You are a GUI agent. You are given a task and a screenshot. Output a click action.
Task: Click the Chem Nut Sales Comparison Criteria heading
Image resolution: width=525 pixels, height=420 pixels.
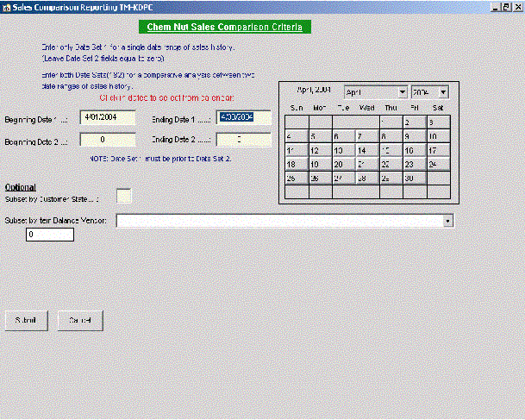[x=225, y=27]
